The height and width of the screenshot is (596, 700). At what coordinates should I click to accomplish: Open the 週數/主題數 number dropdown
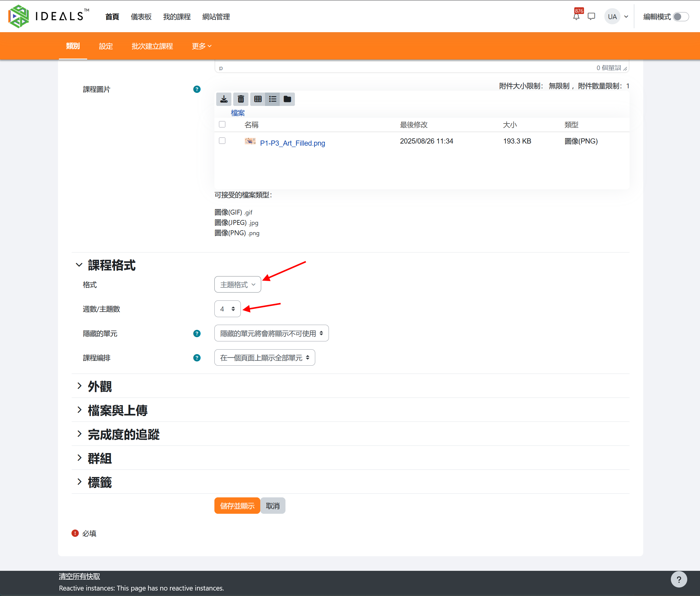pos(227,309)
